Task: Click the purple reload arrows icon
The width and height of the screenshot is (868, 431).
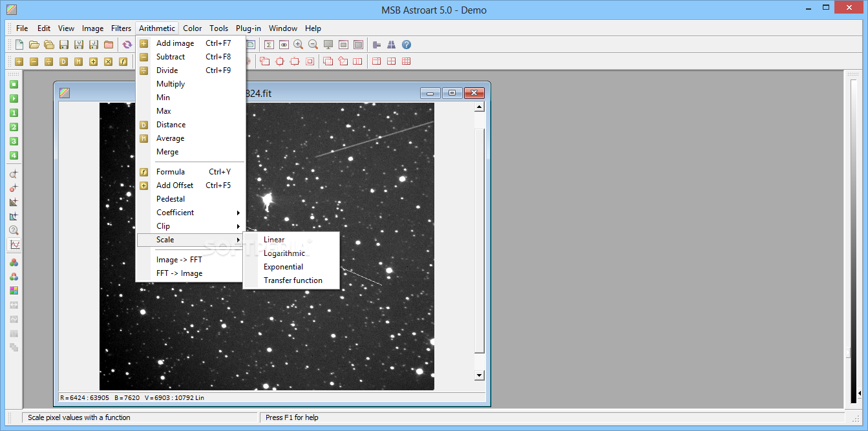Action: point(127,45)
